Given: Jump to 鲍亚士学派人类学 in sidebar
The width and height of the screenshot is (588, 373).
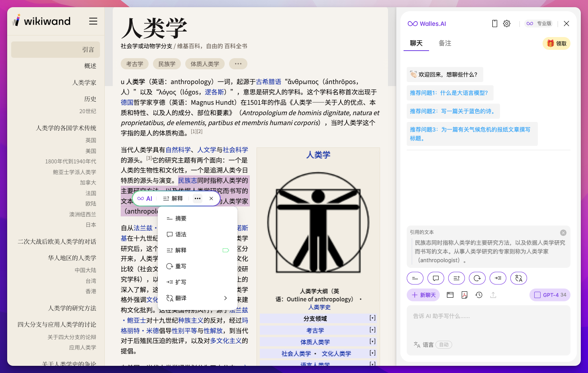Looking at the screenshot, I should click(x=74, y=172).
